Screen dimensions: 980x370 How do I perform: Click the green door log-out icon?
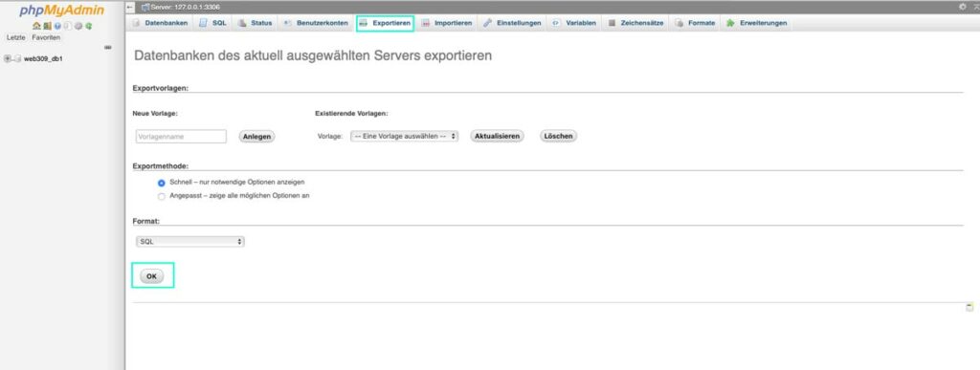pyautogui.click(x=48, y=26)
